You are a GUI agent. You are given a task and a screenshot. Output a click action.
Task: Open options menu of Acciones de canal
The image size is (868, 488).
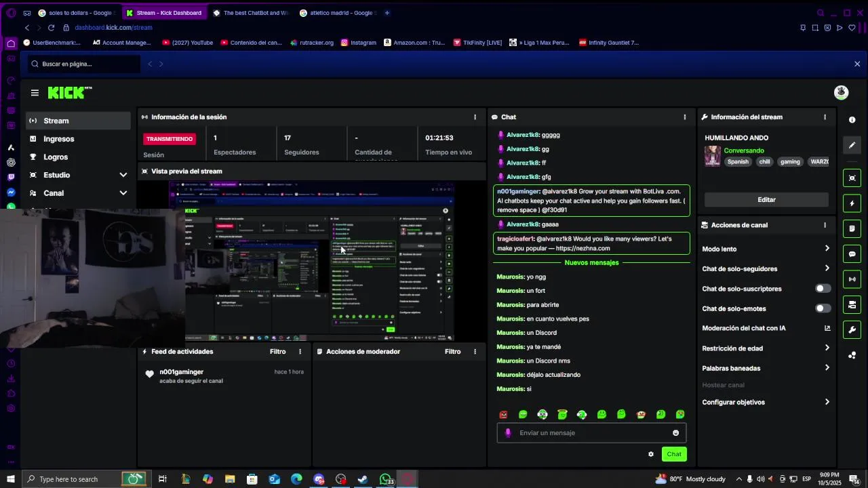[825, 225]
